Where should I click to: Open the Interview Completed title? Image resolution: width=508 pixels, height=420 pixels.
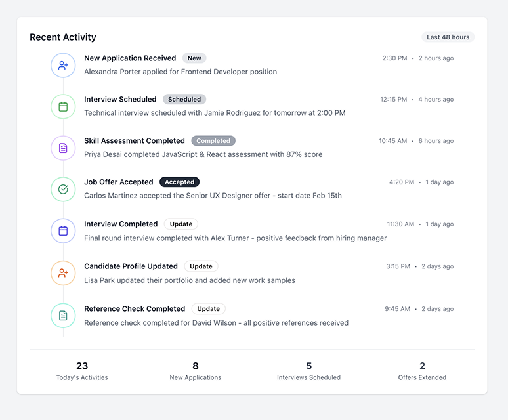[x=121, y=224]
